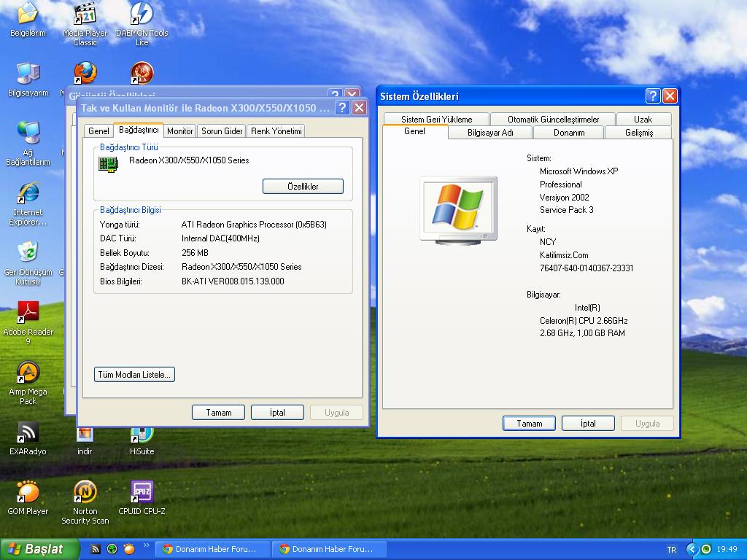
Task: Click İptal in Sistem Özellikleri
Action: tap(589, 424)
